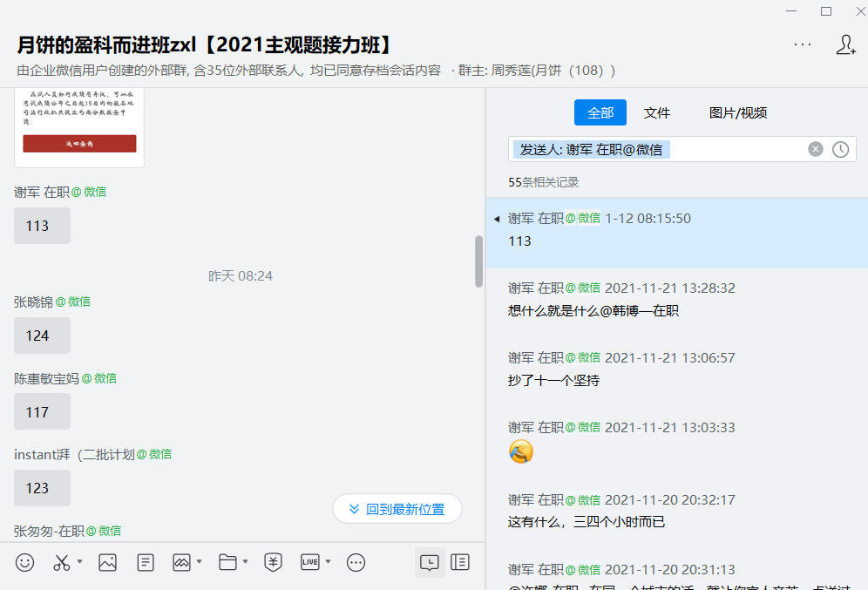Open group more options three dots

click(802, 44)
